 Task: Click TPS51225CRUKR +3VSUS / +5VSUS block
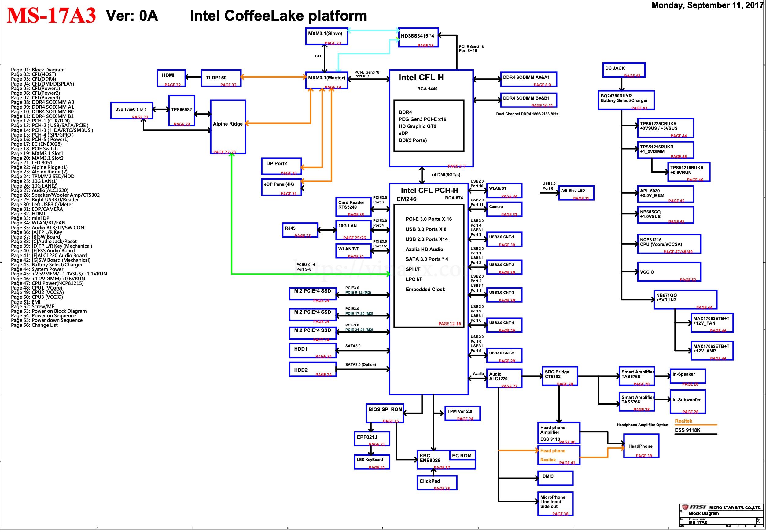click(665, 128)
